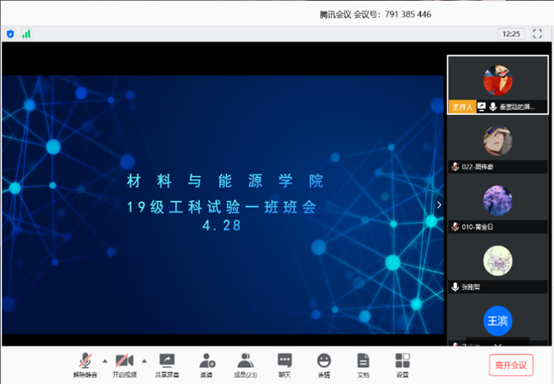Click the 12:25 meeting timer
This screenshot has height=384, width=554.
511,34
